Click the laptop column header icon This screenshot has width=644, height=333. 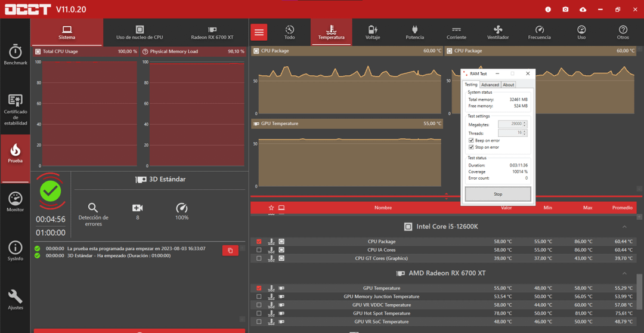click(281, 208)
